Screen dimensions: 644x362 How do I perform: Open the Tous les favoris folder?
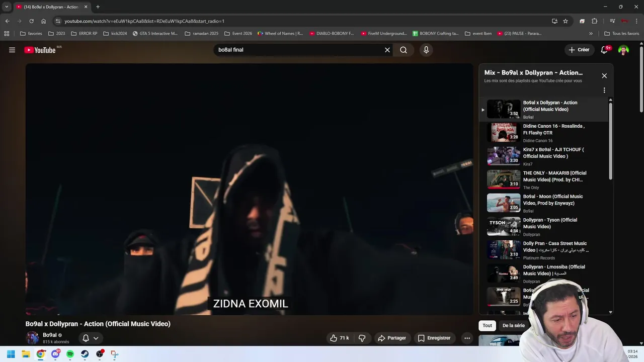[622, 34]
